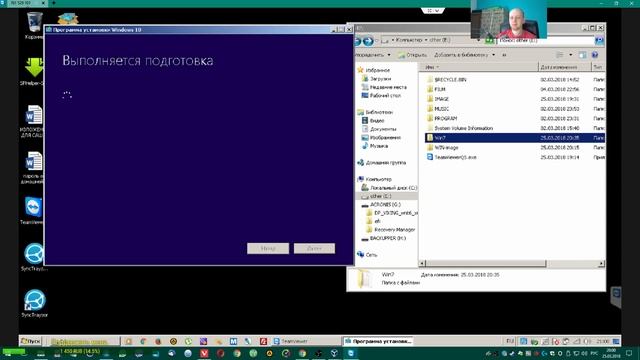
Task: Select the highlighted Win7 folder row
Action: tap(515, 138)
